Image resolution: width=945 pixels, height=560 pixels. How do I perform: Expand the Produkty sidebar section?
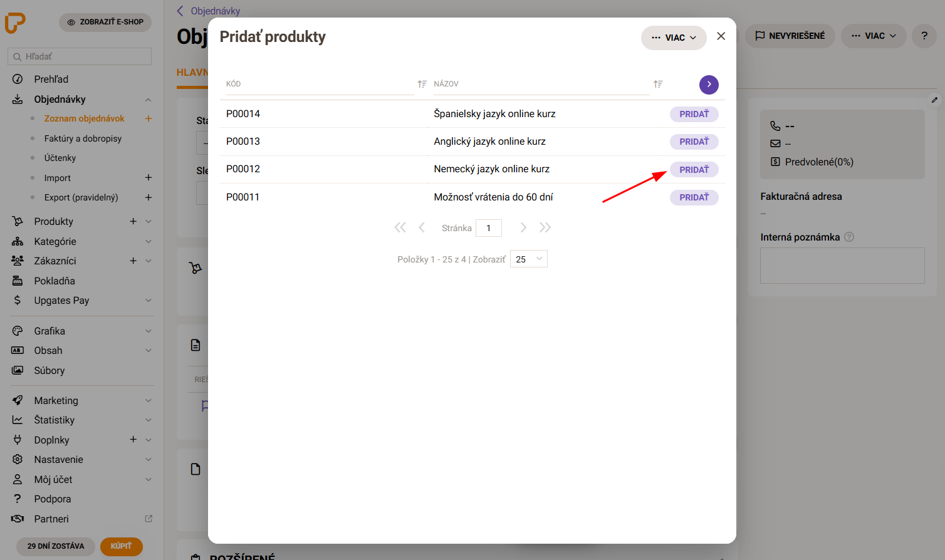[x=149, y=221]
